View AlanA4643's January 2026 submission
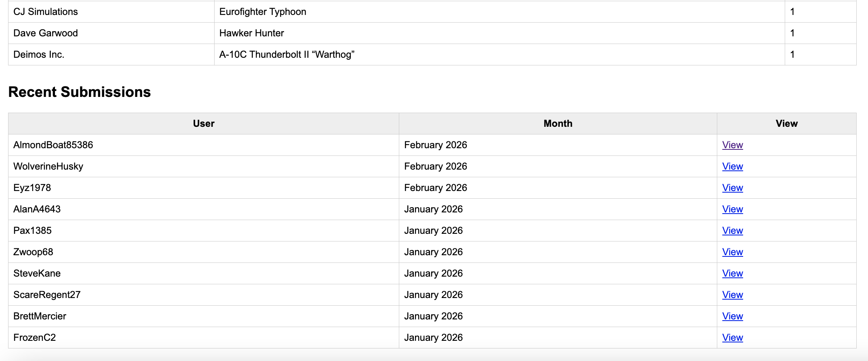The width and height of the screenshot is (868, 361). [x=732, y=209]
